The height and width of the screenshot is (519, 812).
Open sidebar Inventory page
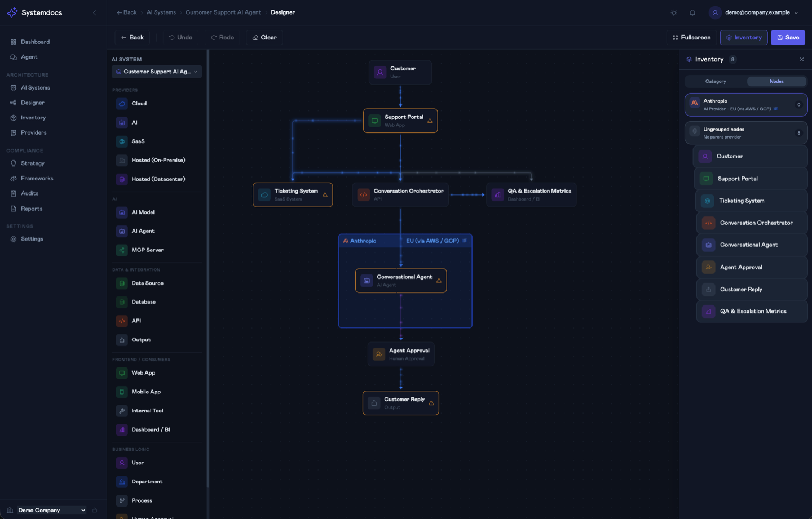tap(33, 118)
